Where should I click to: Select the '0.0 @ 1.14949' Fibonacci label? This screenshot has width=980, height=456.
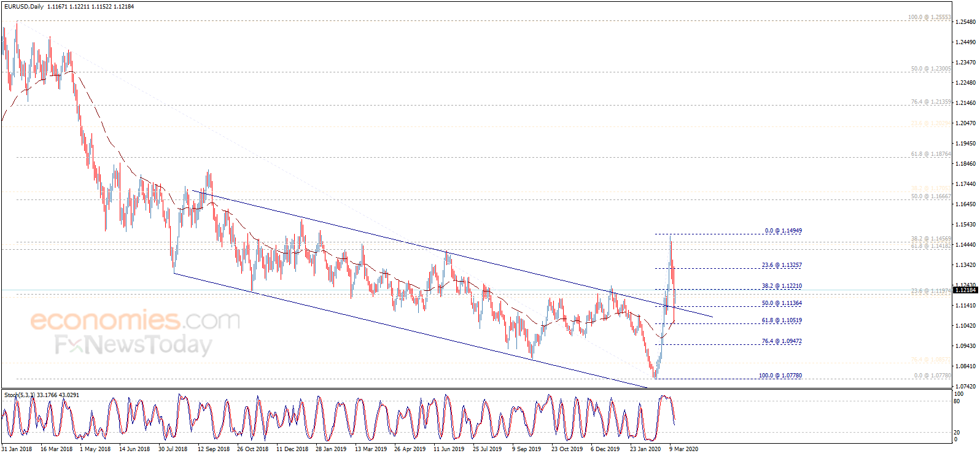coord(784,231)
